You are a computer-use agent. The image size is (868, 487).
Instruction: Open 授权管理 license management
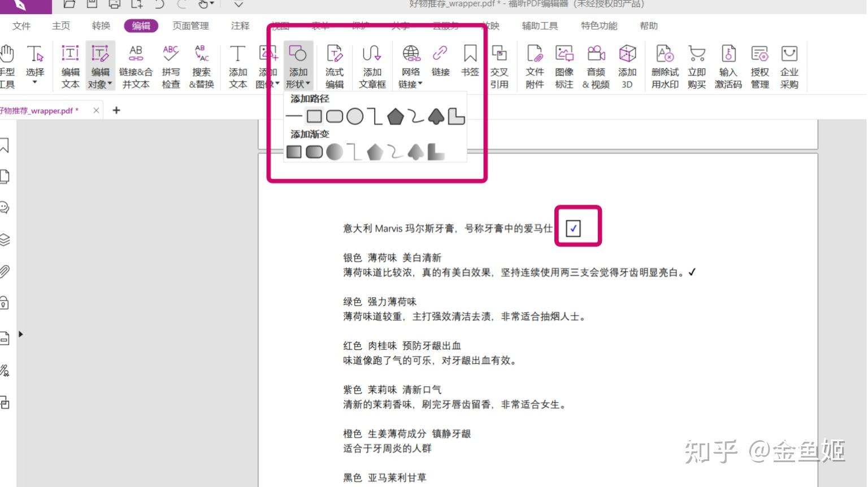[x=759, y=67]
